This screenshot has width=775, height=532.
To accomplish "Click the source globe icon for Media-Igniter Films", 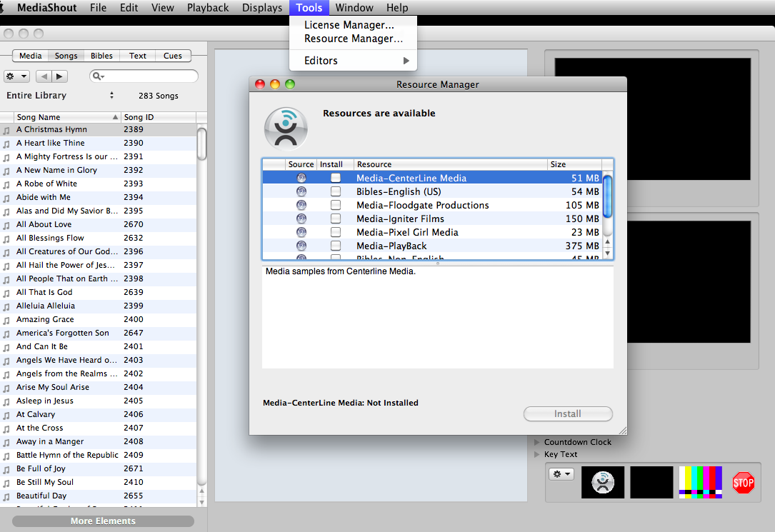I will [301, 219].
